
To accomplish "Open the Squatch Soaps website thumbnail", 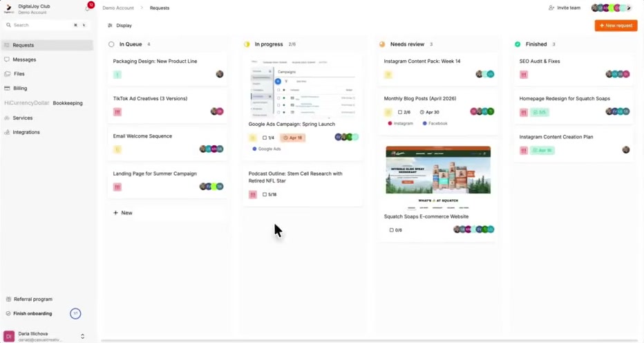I will 438,178.
